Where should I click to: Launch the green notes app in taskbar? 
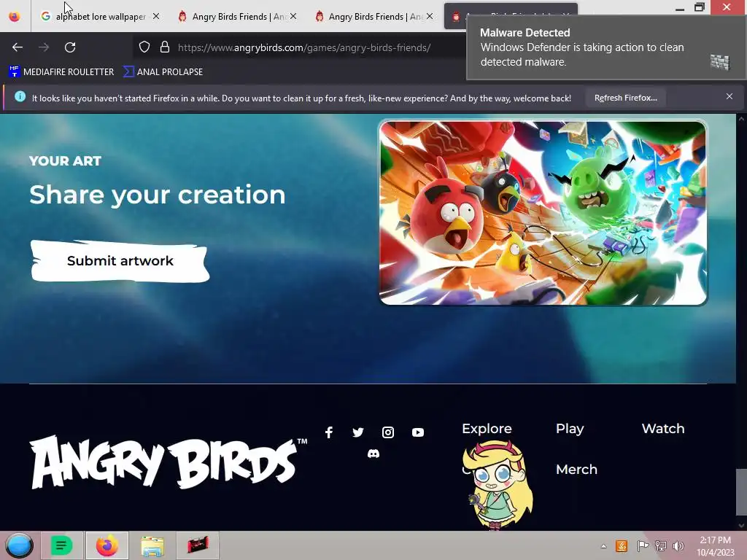pos(61,545)
